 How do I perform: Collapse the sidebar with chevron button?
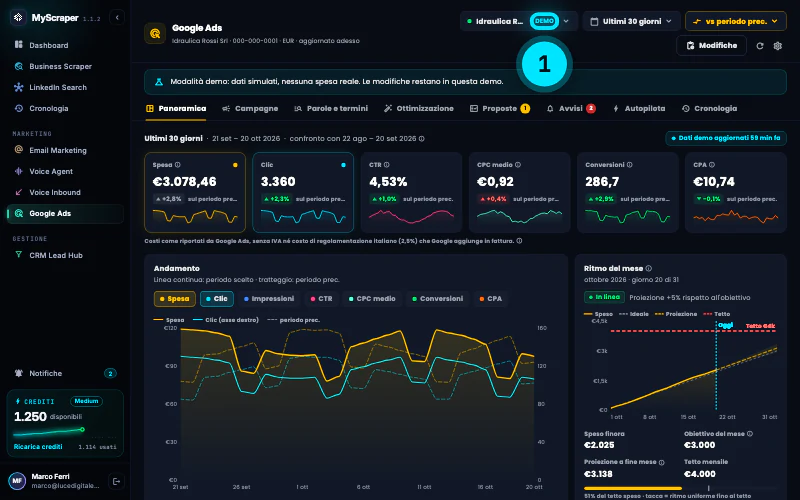(117, 17)
